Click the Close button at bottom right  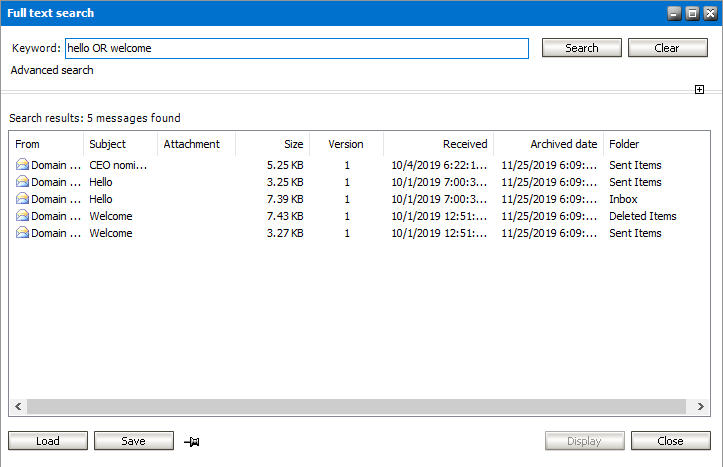[x=670, y=441]
